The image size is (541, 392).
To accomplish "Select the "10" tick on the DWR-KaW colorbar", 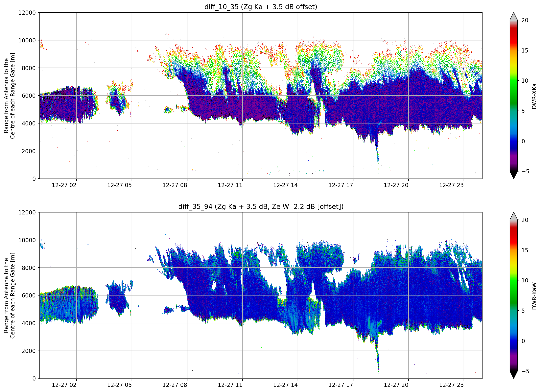I will (525, 280).
